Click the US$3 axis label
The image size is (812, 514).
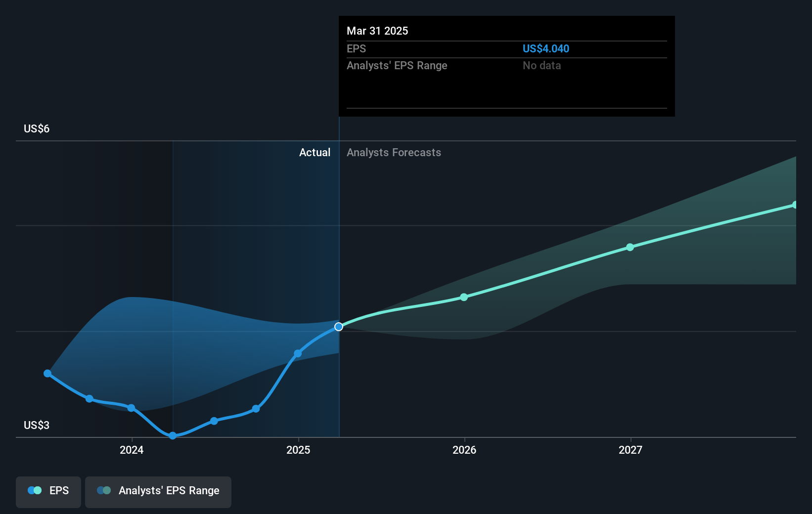point(37,425)
